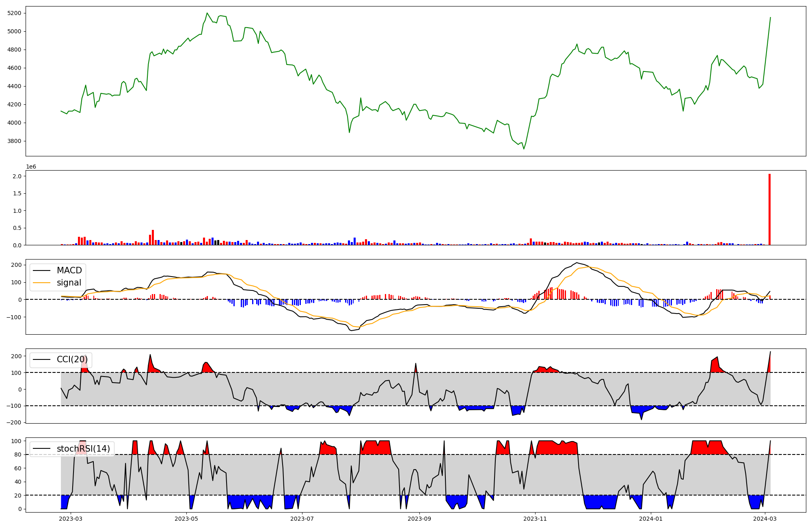Click the black MACD legend line swatch

42,270
